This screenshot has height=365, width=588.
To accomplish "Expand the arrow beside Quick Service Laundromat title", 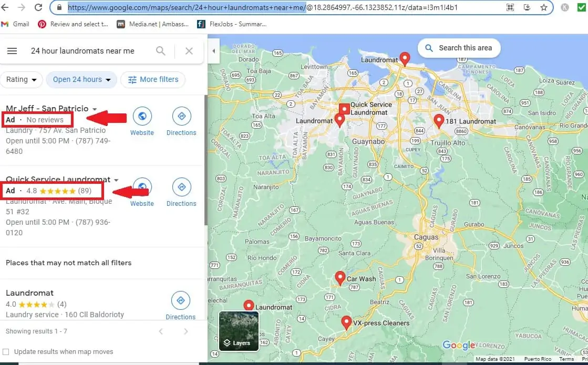I will coord(116,180).
